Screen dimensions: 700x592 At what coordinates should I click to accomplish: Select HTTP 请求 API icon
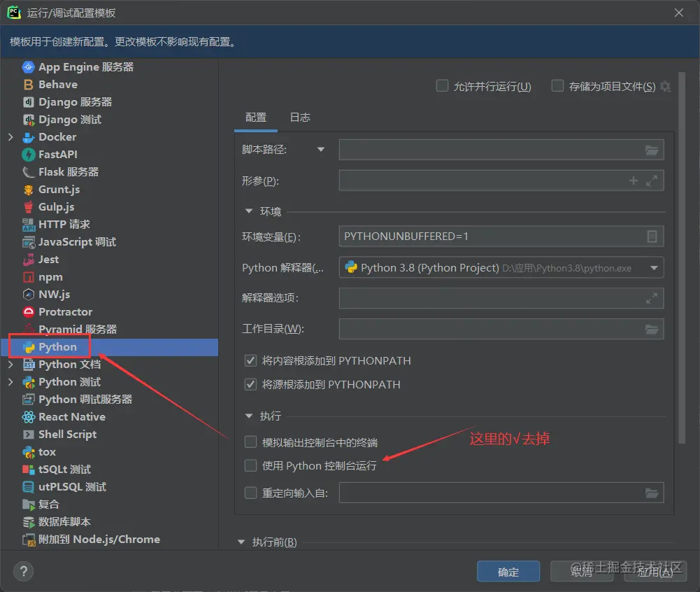click(x=28, y=225)
